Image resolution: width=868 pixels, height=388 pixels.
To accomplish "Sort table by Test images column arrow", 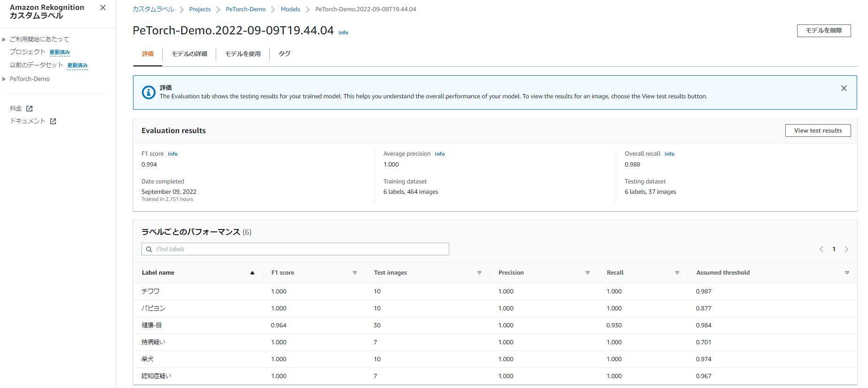I will (x=479, y=273).
